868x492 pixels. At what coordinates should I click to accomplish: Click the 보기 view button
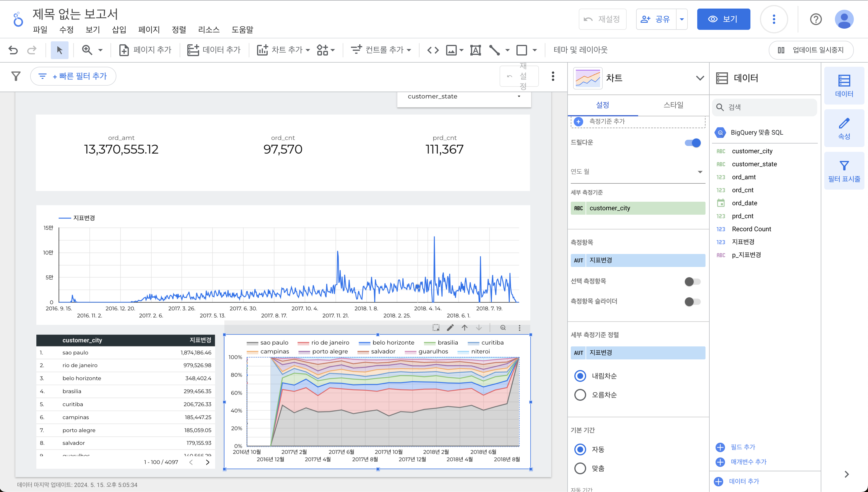(x=723, y=19)
